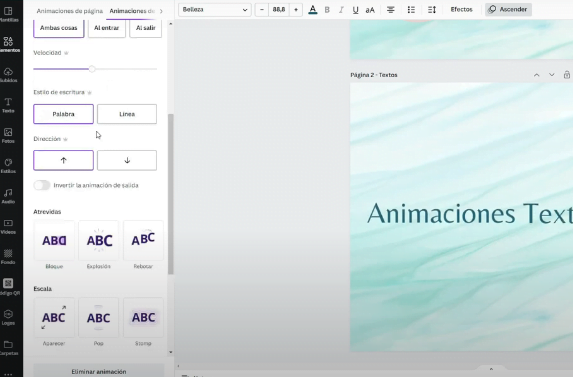573x377 pixels.
Task: Open line spacing options
Action: click(x=432, y=10)
